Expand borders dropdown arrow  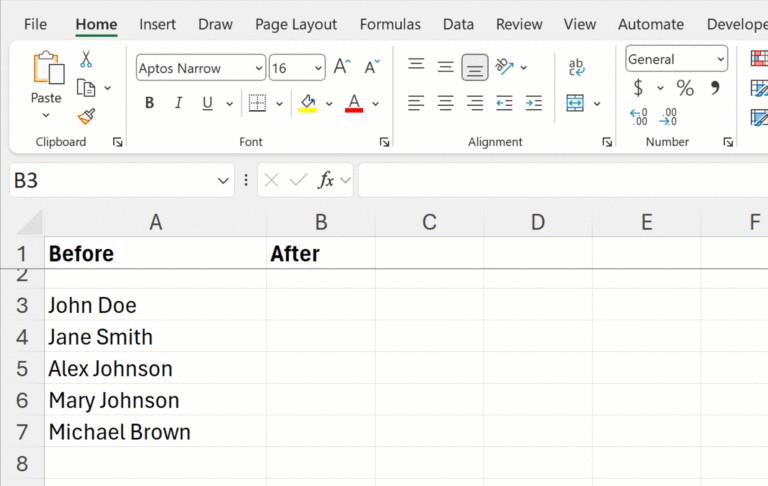pos(279,104)
